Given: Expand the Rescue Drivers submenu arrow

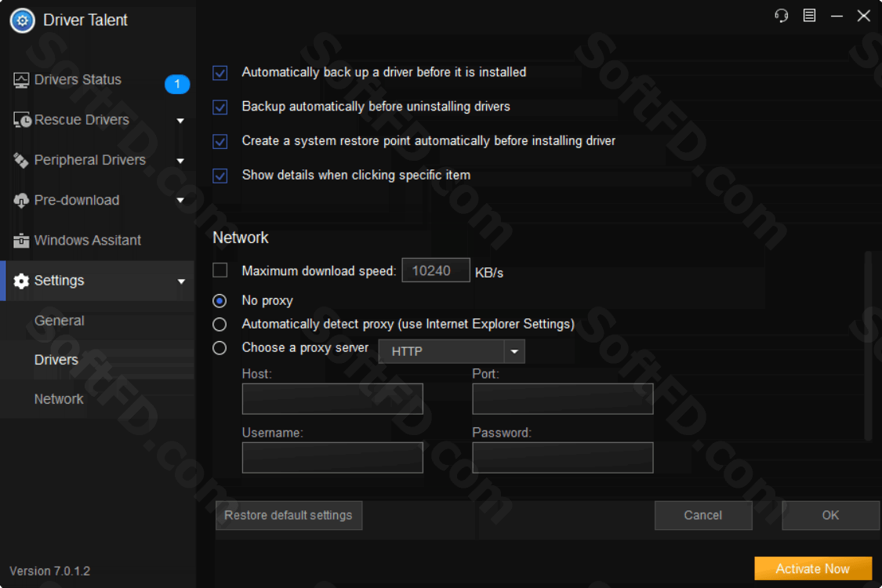Looking at the screenshot, I should pos(180,121).
